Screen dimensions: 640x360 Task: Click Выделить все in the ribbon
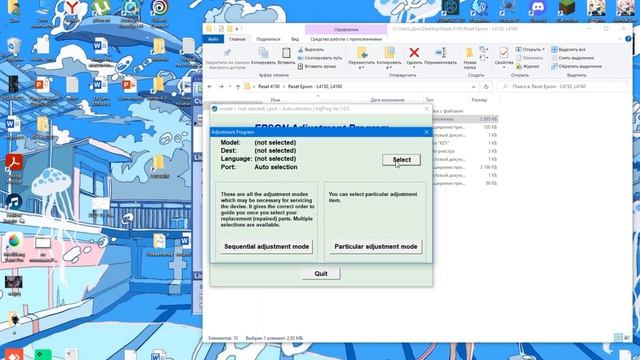point(568,49)
